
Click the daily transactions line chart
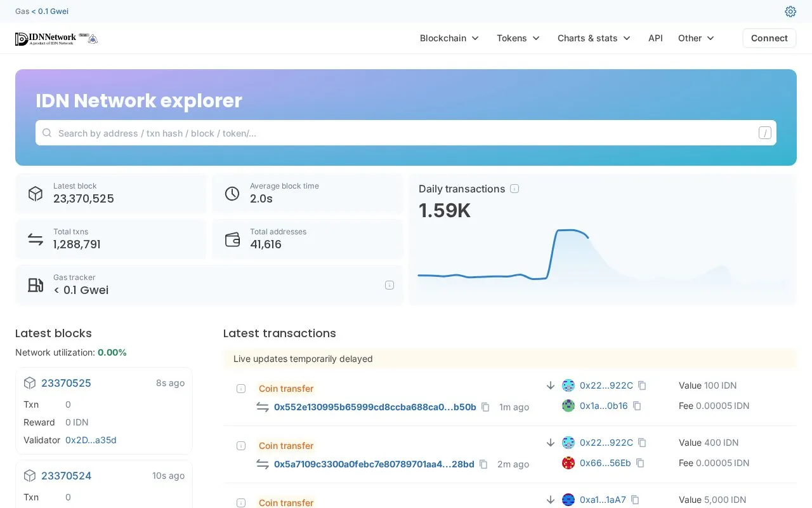[602, 260]
